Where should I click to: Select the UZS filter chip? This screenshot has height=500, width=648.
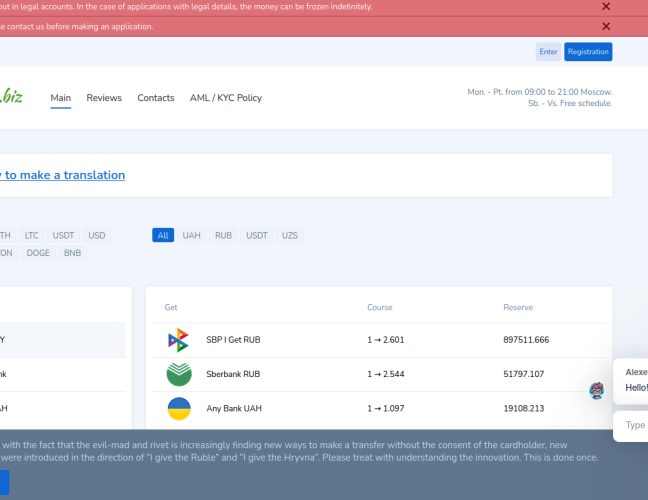coord(290,235)
